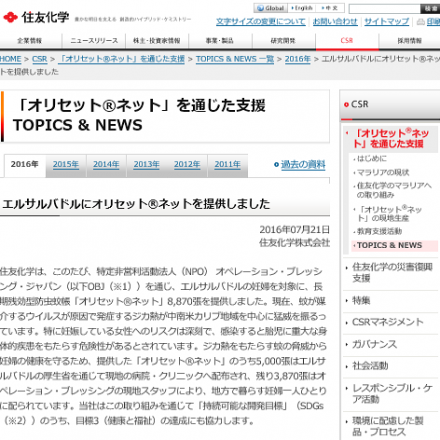Switch to the 2013年 tab
440x440 pixels.
[146, 165]
